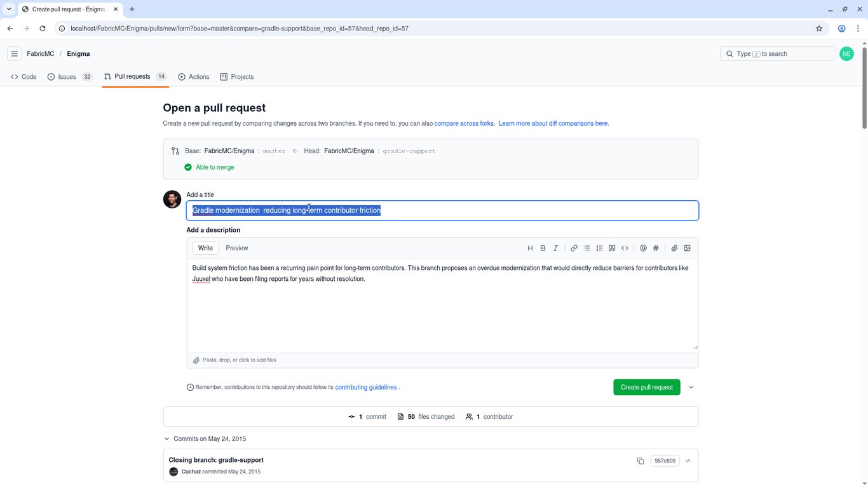Insert a link using the chain icon
This screenshot has height=488, width=868.
tap(574, 248)
